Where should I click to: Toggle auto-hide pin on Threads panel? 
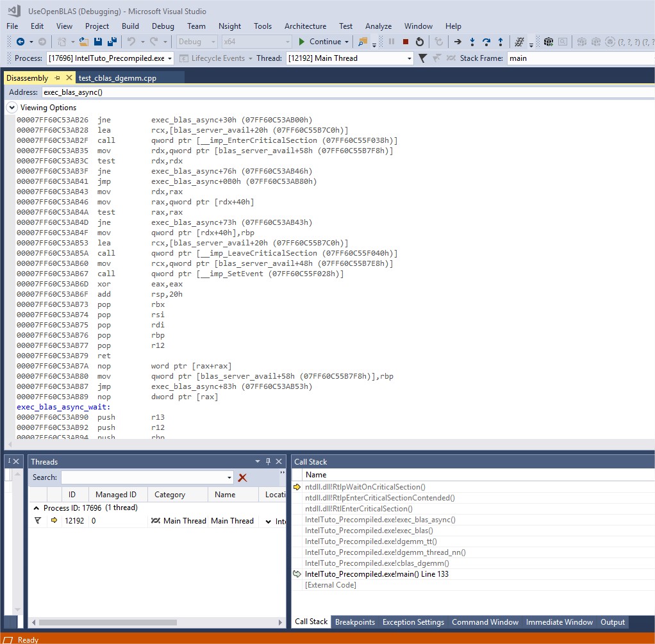[268, 461]
